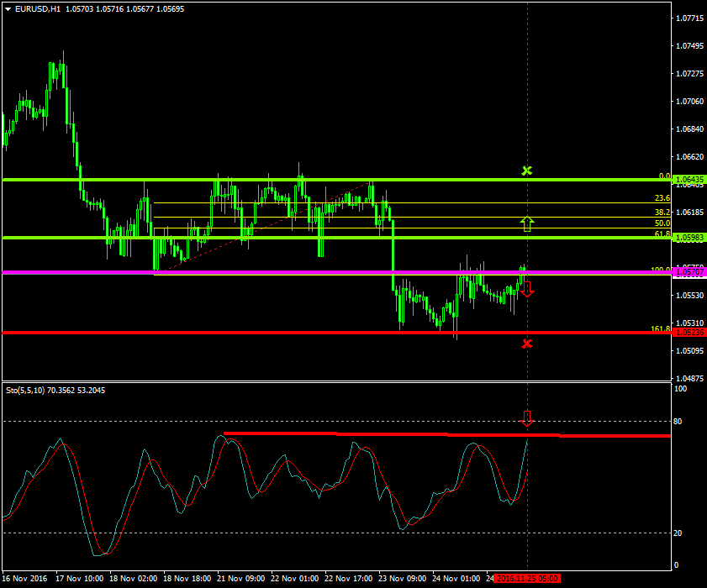Click the 16 Nov 2016 time axis label
Screen dimensions: 707x588
pos(25,579)
